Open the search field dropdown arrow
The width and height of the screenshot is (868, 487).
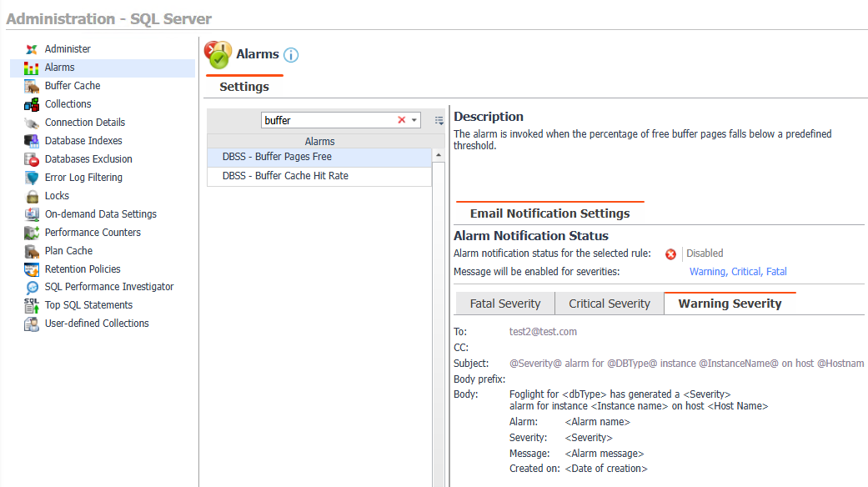[414, 120]
